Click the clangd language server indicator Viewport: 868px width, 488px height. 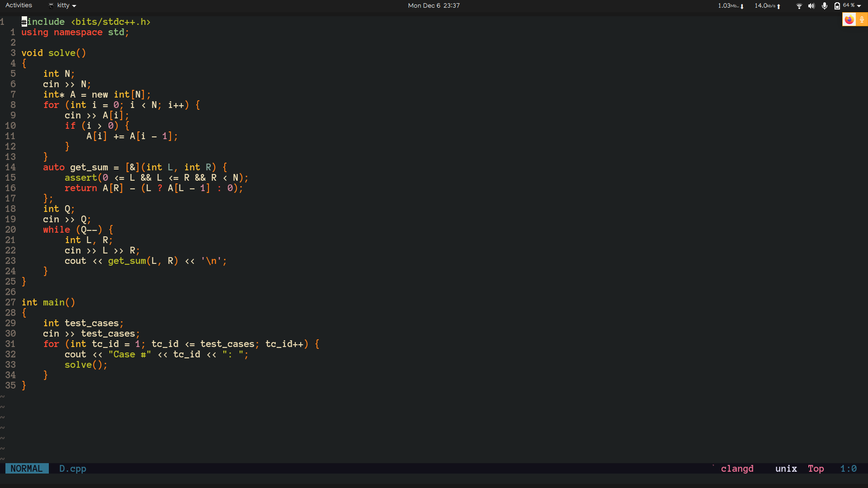point(737,469)
